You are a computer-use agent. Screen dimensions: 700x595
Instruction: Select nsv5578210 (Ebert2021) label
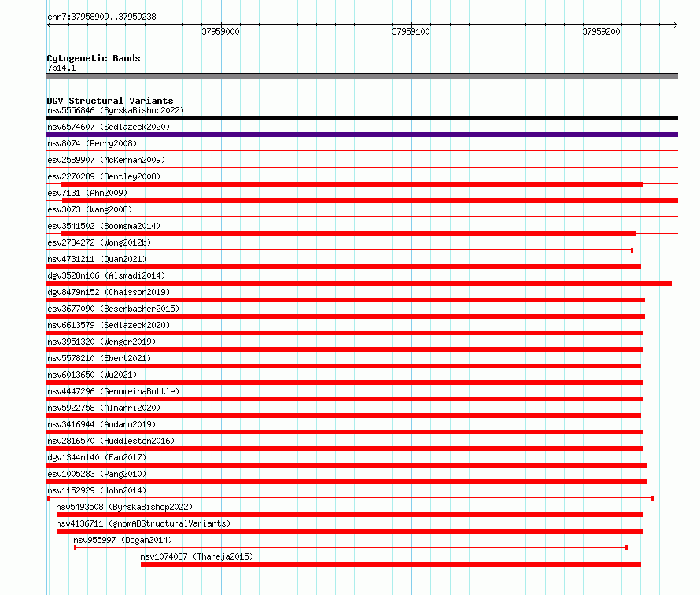tap(99, 358)
